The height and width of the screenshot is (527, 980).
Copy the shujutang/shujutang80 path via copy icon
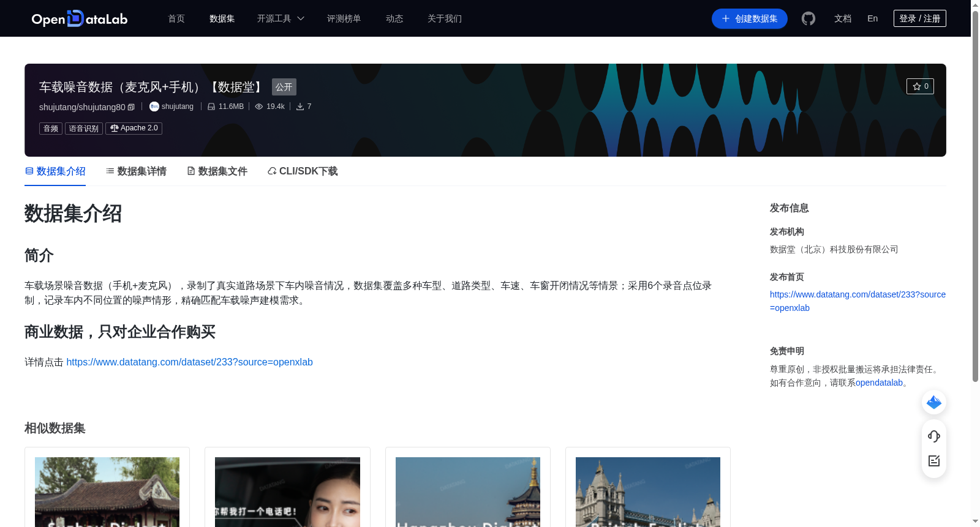coord(131,107)
